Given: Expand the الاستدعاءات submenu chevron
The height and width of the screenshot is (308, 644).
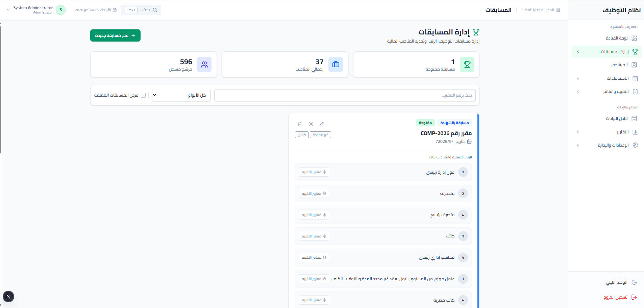Looking at the screenshot, I should pos(578,78).
